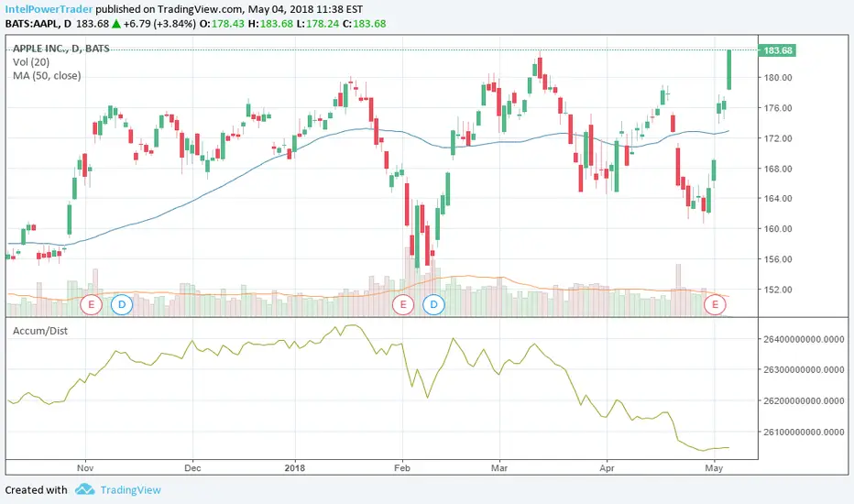Image resolution: width=854 pixels, height=504 pixels.
Task: Click the Created with caption text
Action: 36,490
